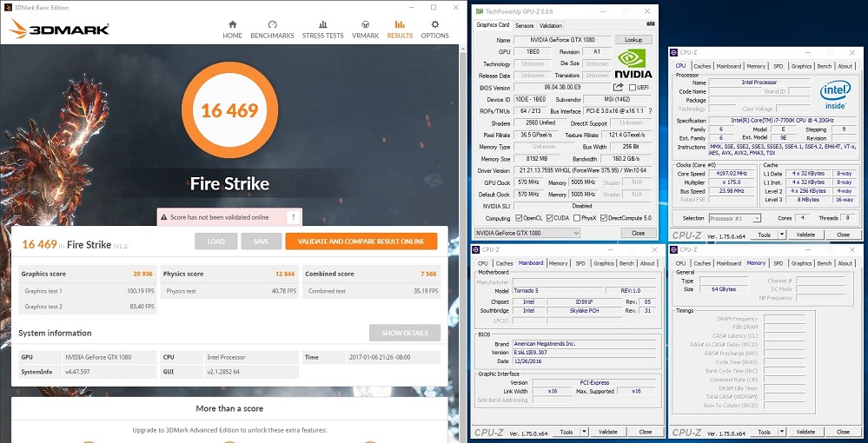This screenshot has width=868, height=443.
Task: Switch to the Caches tab in CPU-Z CPU window
Action: pyautogui.click(x=702, y=66)
